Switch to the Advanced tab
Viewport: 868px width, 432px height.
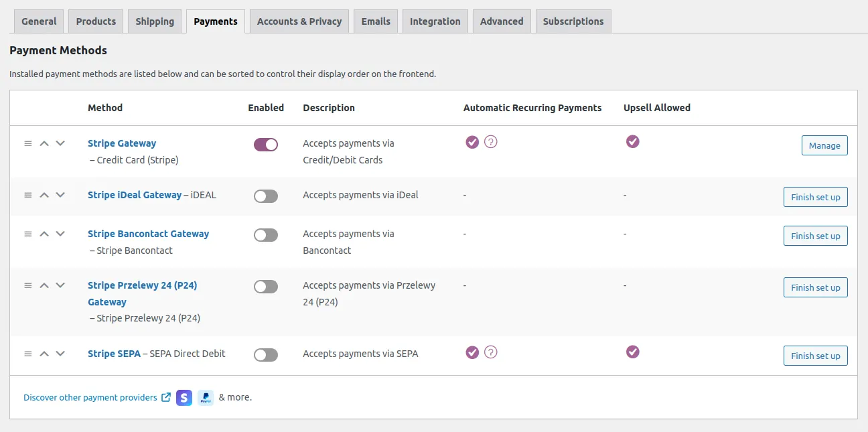502,21
